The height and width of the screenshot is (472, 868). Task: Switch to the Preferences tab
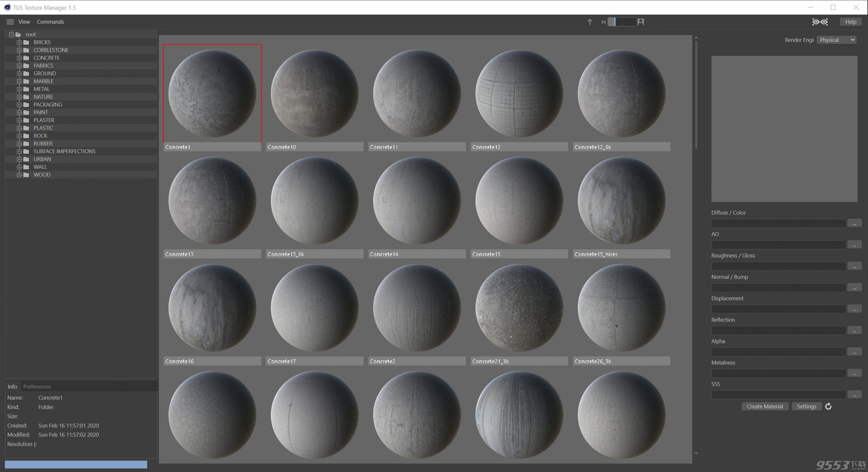(x=37, y=386)
